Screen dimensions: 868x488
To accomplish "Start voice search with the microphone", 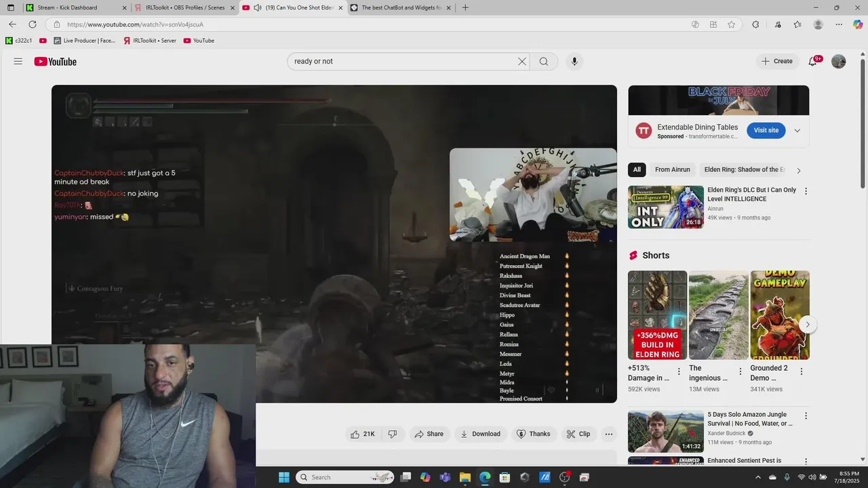I will (x=574, y=61).
